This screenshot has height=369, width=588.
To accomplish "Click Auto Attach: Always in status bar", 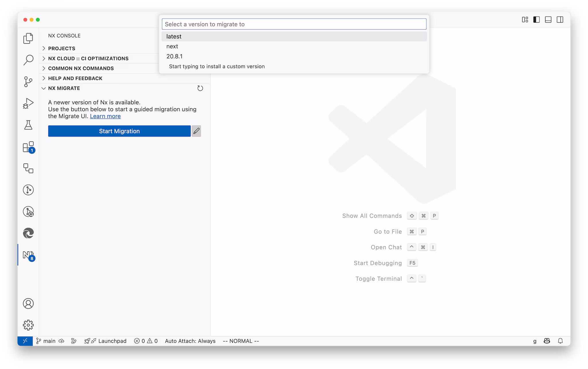I will 190,341.
